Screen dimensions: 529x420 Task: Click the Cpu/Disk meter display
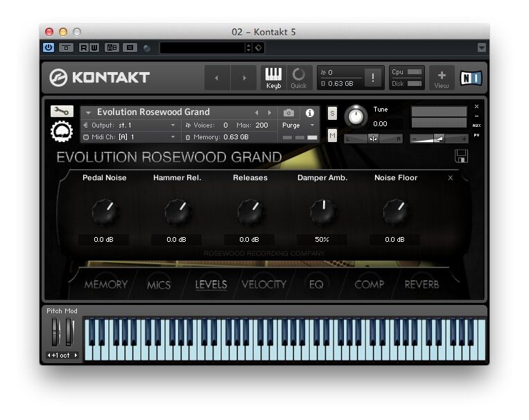tap(406, 78)
